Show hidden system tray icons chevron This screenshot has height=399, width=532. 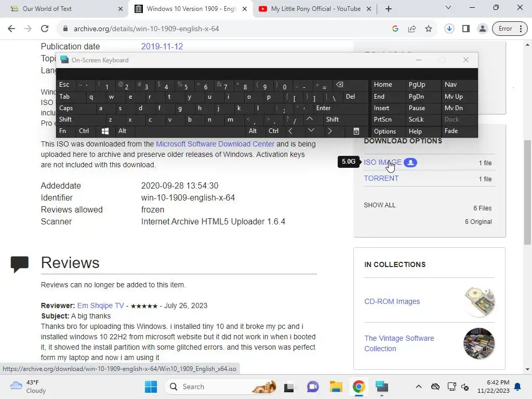[x=419, y=387]
